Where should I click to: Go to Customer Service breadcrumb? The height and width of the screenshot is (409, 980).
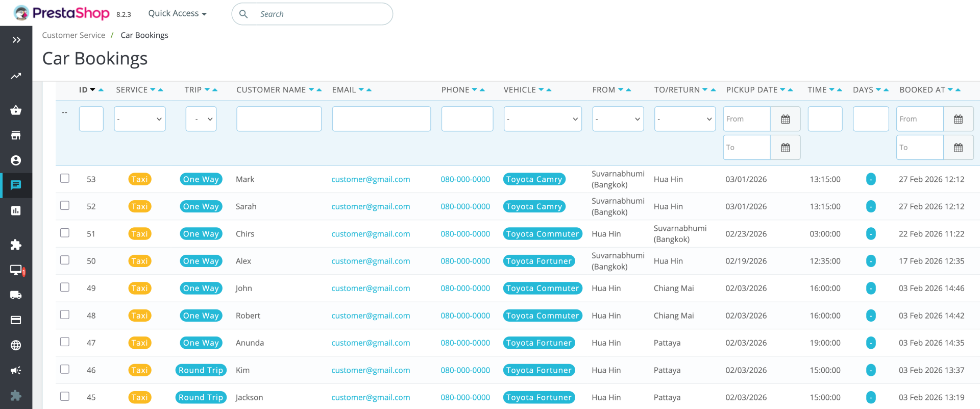tap(73, 35)
